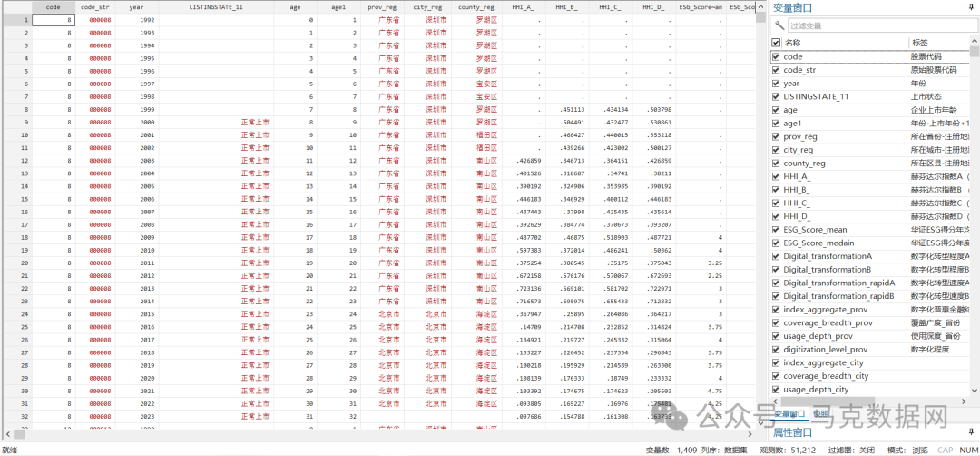Click the data grid scroll-right arrow
The width and height of the screenshot is (980, 456).
(x=751, y=433)
